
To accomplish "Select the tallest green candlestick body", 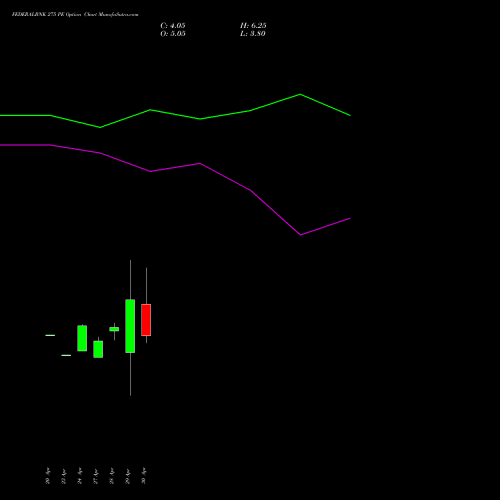I will pyautogui.click(x=130, y=326).
